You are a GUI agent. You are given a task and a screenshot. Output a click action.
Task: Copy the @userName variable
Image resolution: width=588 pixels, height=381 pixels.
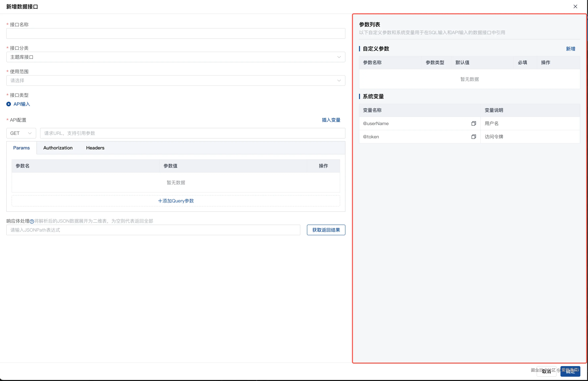pos(473,123)
